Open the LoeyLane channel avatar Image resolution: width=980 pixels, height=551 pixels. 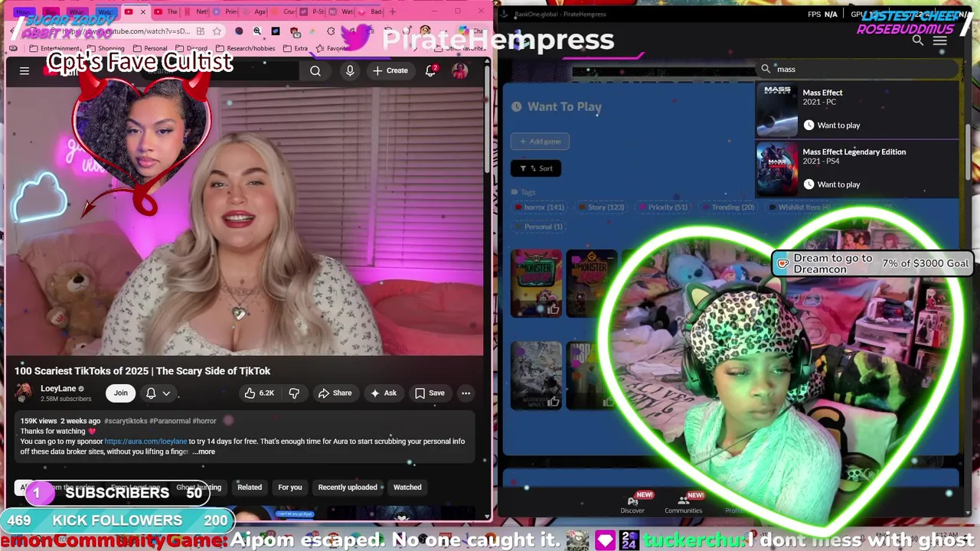pos(24,393)
